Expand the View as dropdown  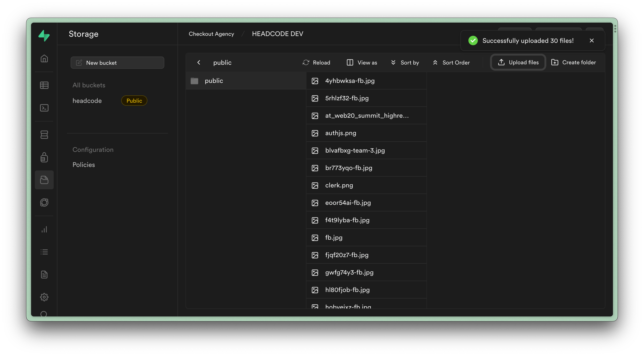point(362,62)
